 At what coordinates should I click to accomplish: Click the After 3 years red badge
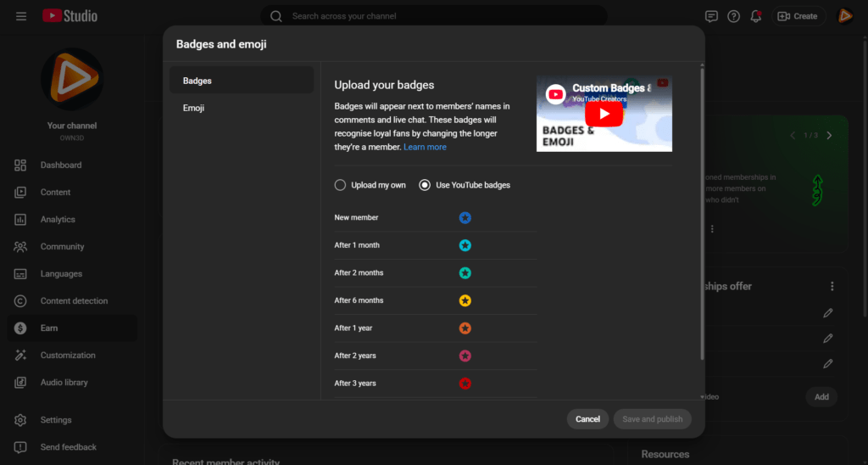[x=465, y=384]
